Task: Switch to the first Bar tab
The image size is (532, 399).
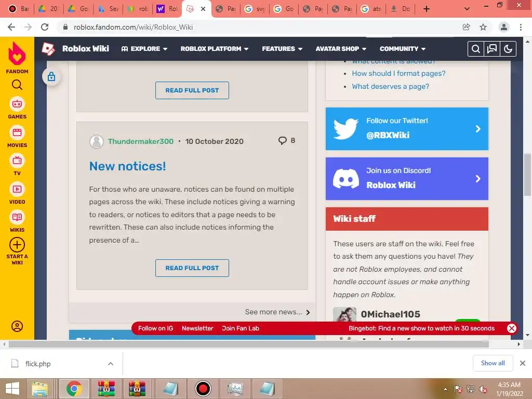Action: point(19,9)
